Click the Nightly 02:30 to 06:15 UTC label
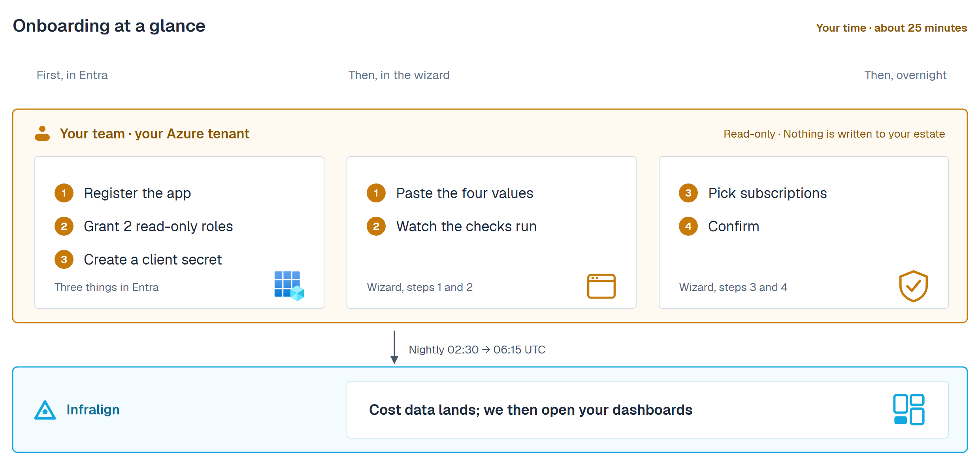Screen dimensions: 980x465 tap(477, 350)
